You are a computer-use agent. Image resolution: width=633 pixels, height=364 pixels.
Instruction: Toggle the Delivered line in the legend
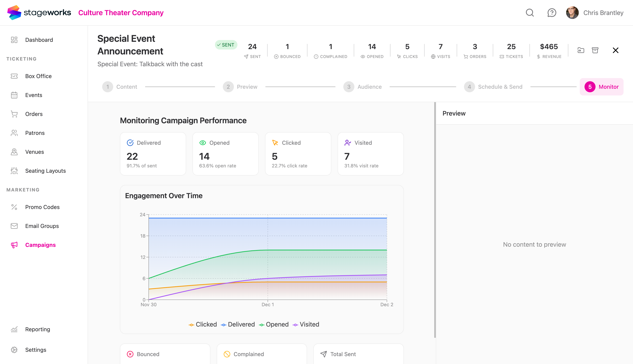pos(238,324)
